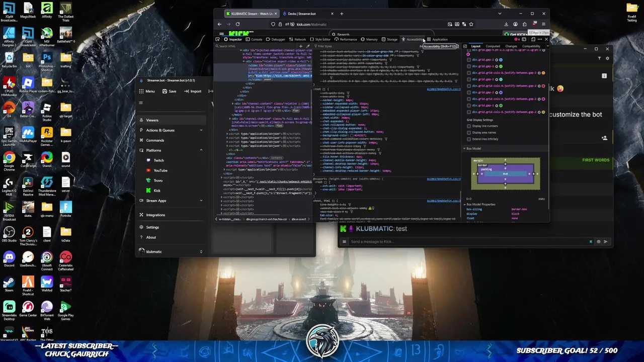Image resolution: width=644 pixels, height=362 pixels.
Task: Open a new browser tab
Action: tap(342, 14)
